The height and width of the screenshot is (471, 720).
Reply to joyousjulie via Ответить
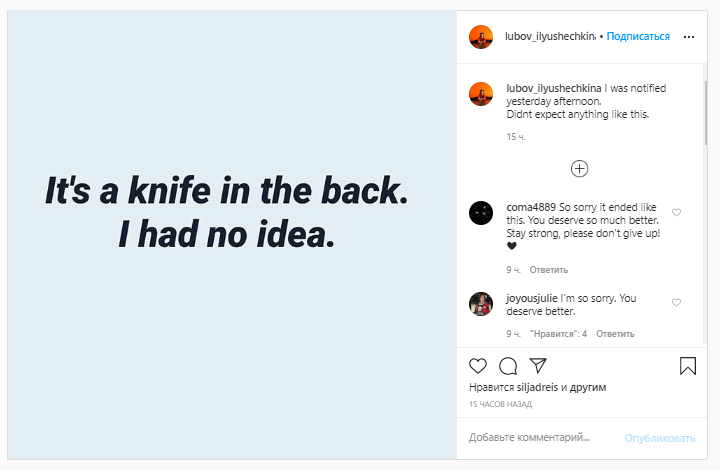[615, 334]
